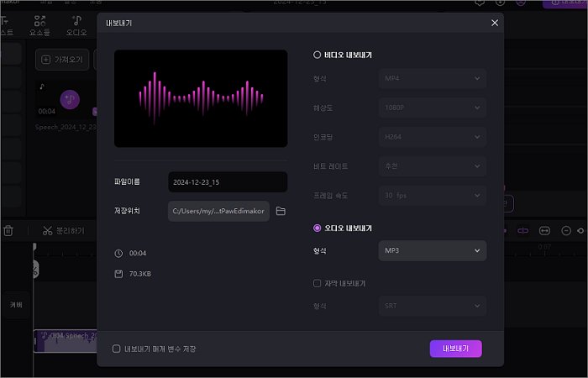The image size is (588, 378).
Task: Click the zoom out minus icon on timeline
Action: click(x=566, y=231)
